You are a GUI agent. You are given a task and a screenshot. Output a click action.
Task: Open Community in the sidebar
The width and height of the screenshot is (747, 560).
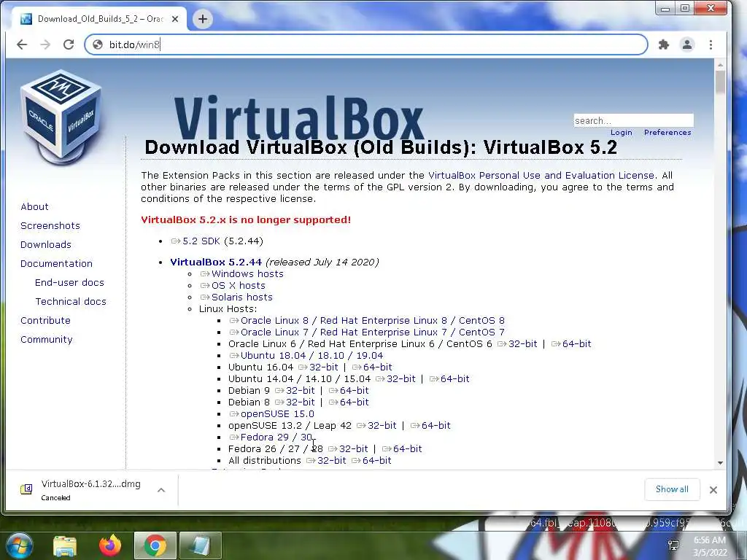[x=46, y=340]
